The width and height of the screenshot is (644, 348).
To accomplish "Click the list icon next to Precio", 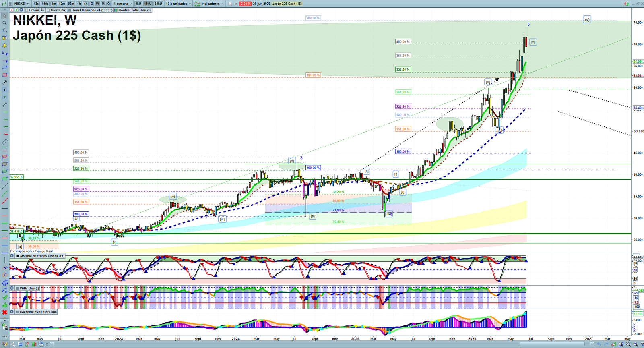I will pos(43,10).
